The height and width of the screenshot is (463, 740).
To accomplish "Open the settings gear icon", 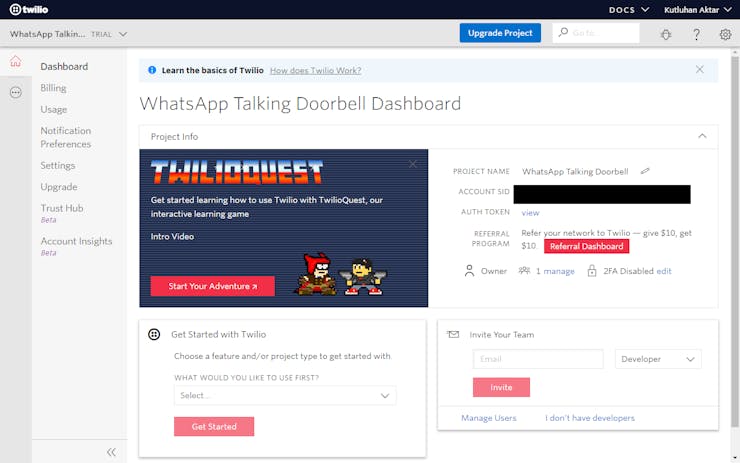I will click(x=725, y=34).
